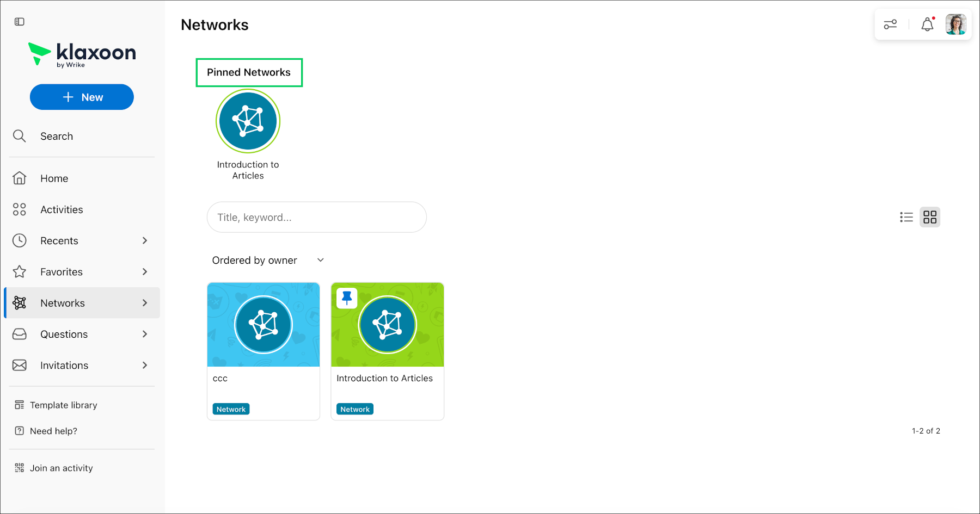
Task: Focus the Title, keyword search field
Action: pos(317,217)
